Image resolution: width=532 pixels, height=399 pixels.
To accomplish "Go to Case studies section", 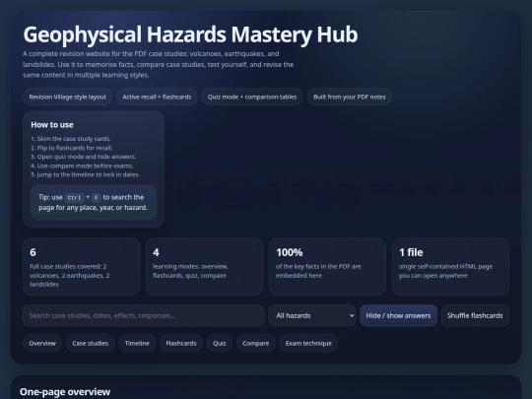I will tap(91, 343).
